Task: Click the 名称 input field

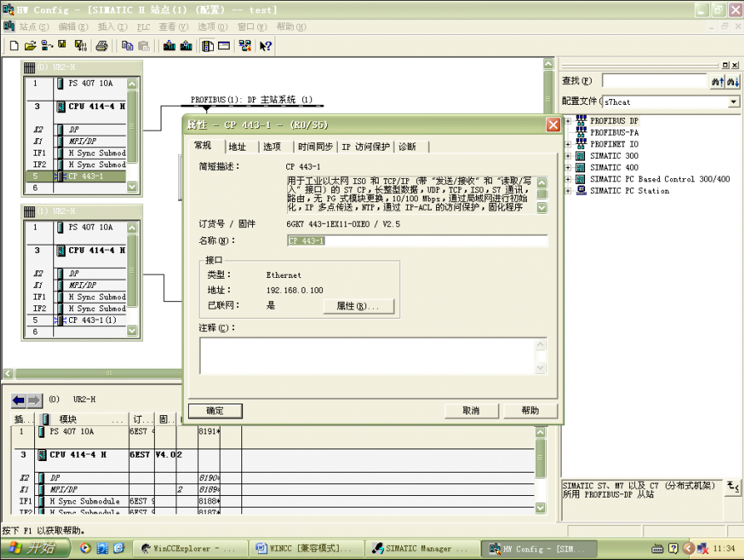Action: coord(417,240)
